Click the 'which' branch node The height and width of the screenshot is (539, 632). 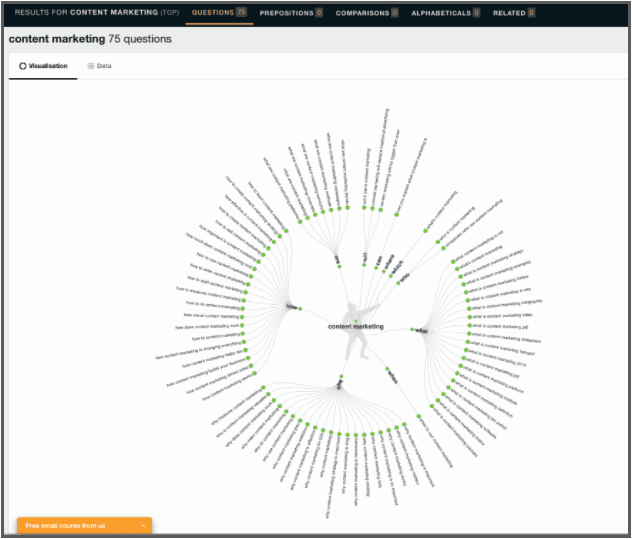395,270
